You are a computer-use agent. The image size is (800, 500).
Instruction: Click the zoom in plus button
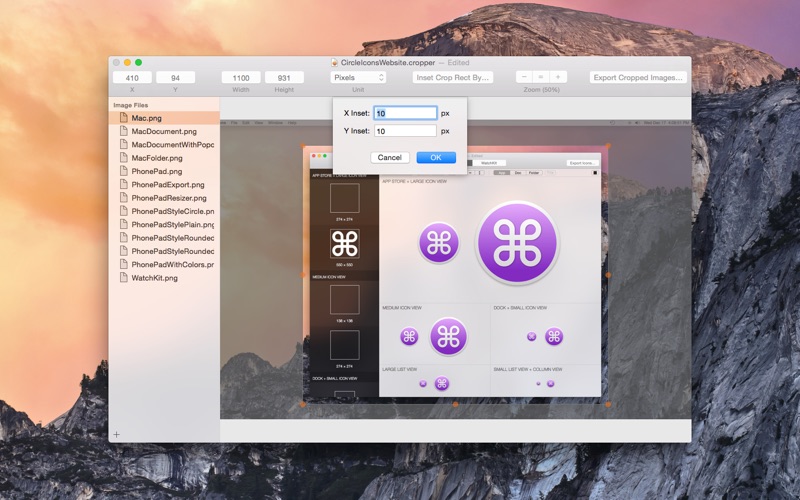558,77
